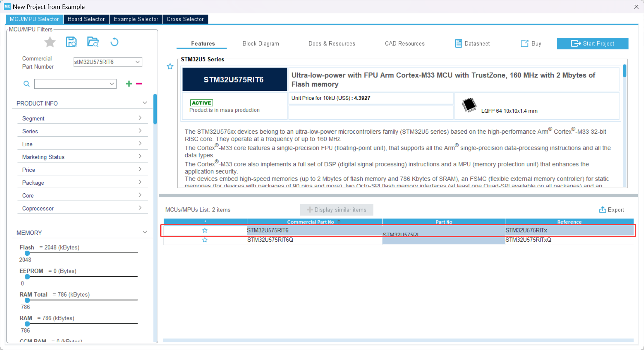Sort by Part No column header
644x350 pixels.
pyautogui.click(x=444, y=222)
